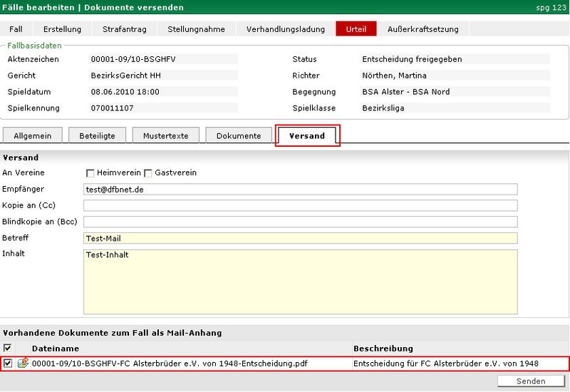Uncheck the Entscheidung.pdf attachment checkbox
Viewport: 570px width, 392px height.
tap(8, 363)
